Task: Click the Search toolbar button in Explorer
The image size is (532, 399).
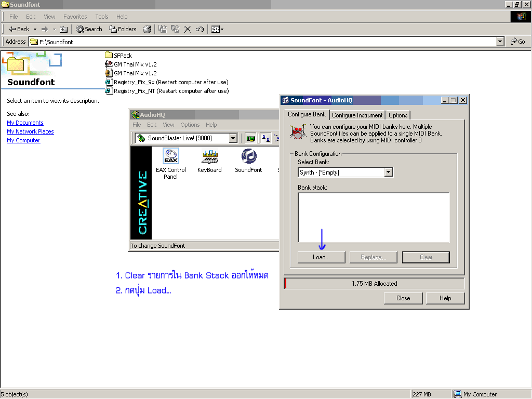Action: tap(89, 29)
